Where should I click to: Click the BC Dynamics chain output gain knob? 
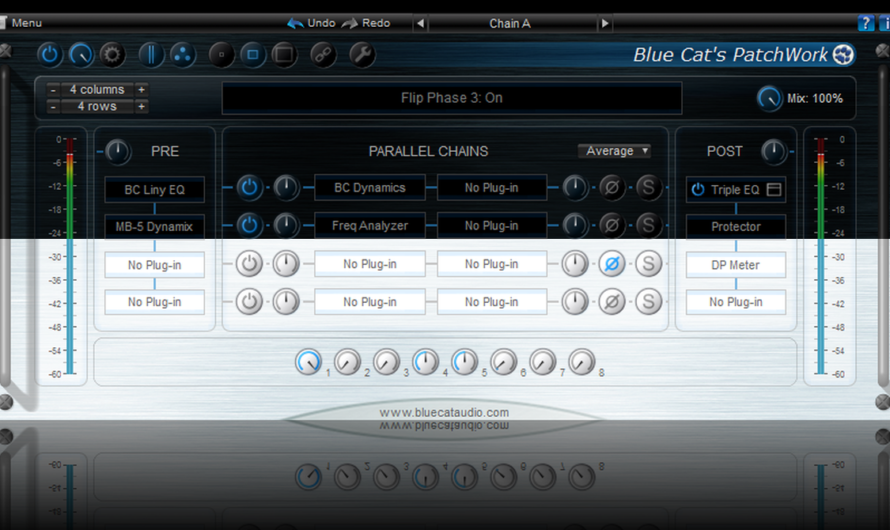coord(575,188)
